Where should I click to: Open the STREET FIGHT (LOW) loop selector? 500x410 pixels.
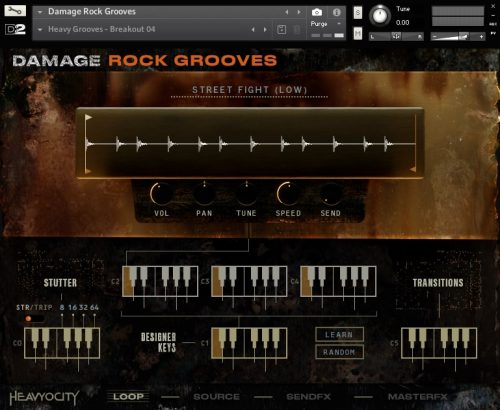click(249, 90)
